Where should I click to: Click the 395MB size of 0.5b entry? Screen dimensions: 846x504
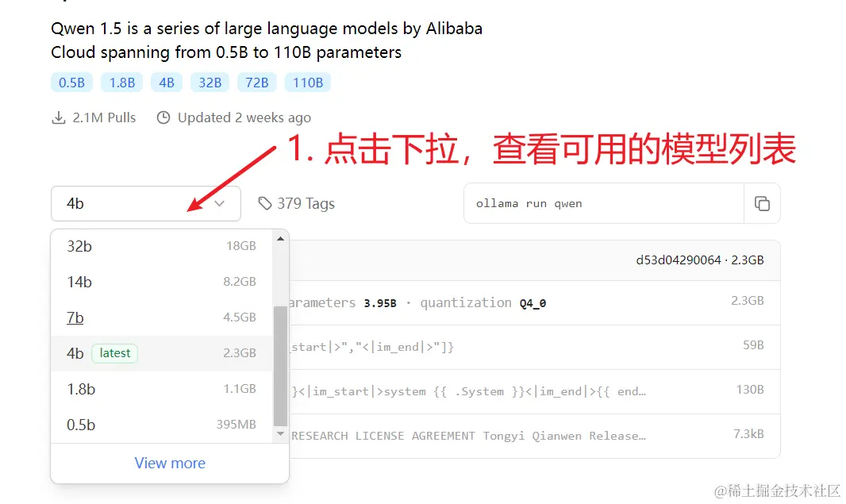pyautogui.click(x=236, y=424)
